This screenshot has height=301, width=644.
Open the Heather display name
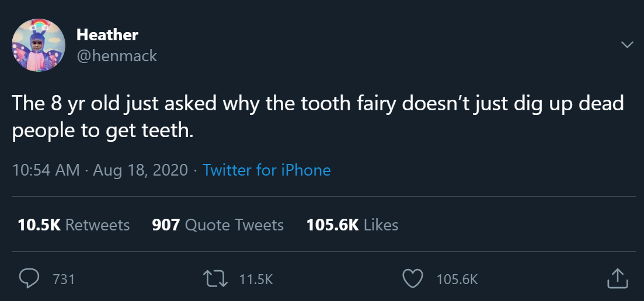[107, 35]
